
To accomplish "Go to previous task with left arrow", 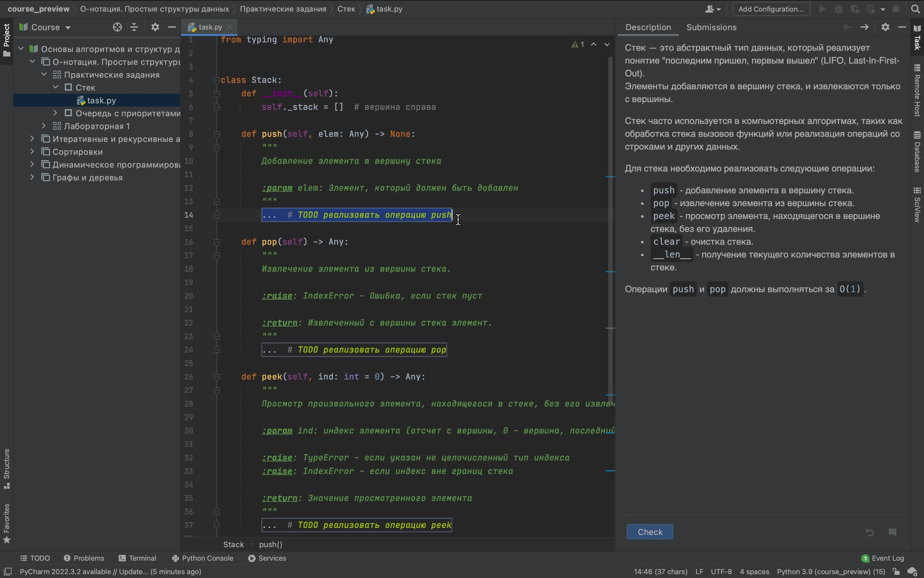I will pos(847,27).
